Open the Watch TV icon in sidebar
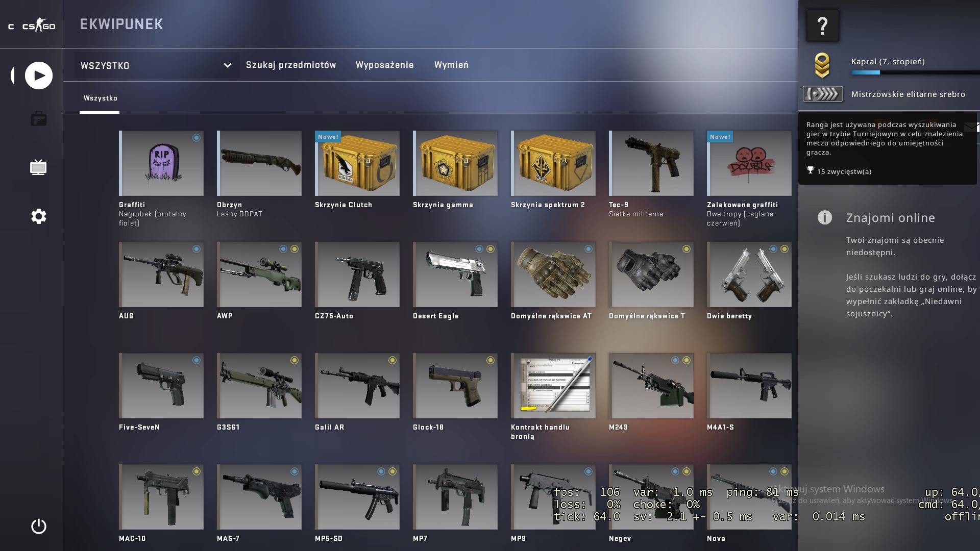This screenshot has height=551, width=980. pyautogui.click(x=38, y=167)
